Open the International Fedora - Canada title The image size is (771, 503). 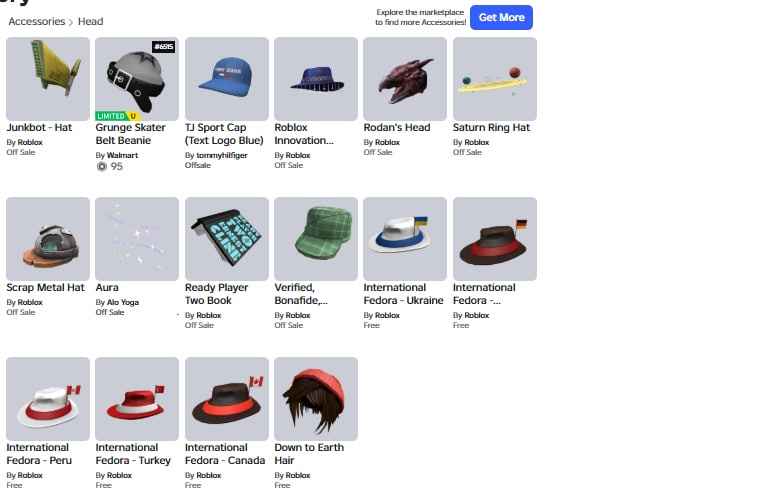tap(225, 454)
